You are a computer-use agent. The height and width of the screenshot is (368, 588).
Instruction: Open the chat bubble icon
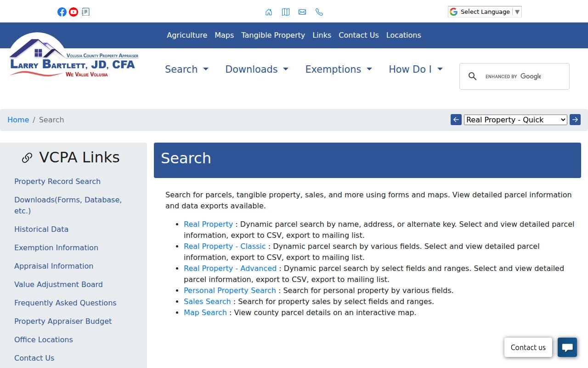pyautogui.click(x=567, y=347)
